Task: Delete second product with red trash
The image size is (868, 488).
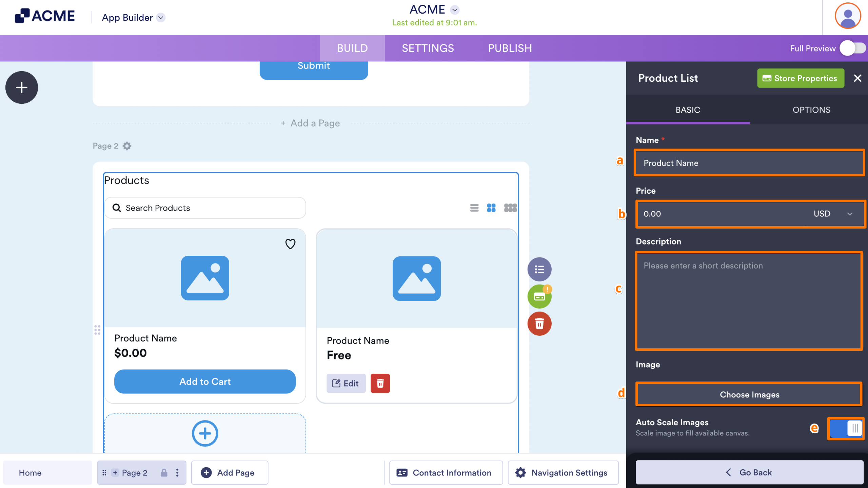Action: pos(380,383)
